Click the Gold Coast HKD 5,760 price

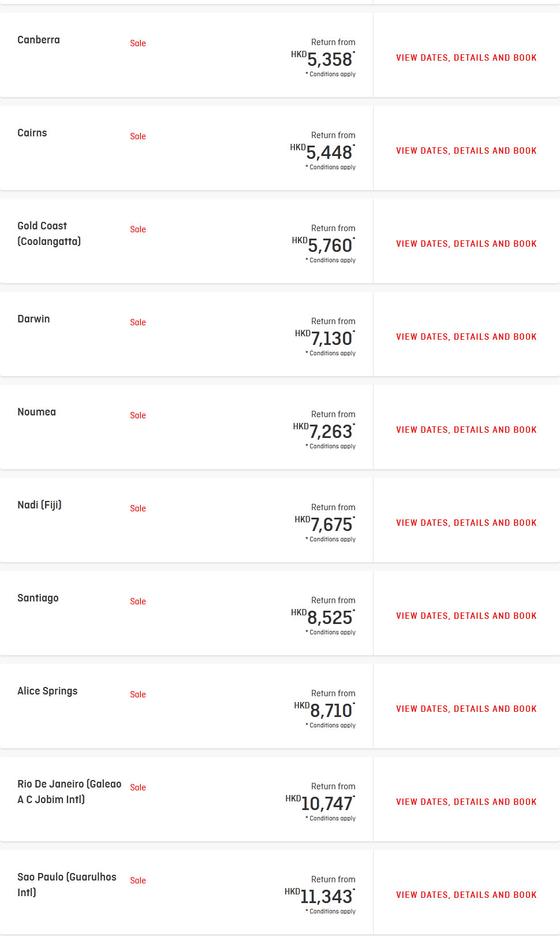[x=324, y=245]
